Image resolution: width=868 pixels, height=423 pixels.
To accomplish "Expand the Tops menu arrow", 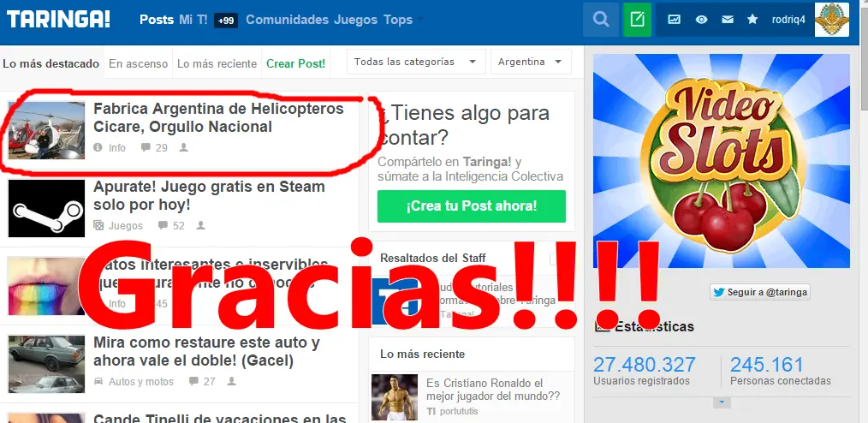I will point(419,20).
